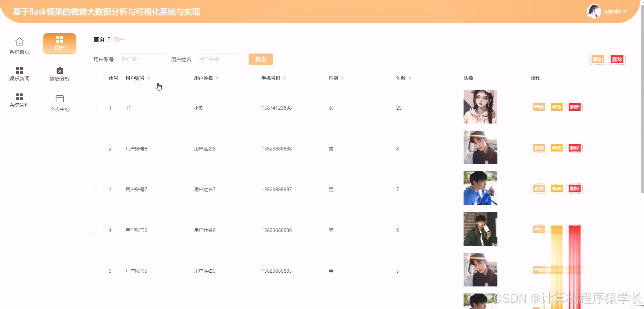Click the breadcrumb icon beside 首页

[x=109, y=39]
